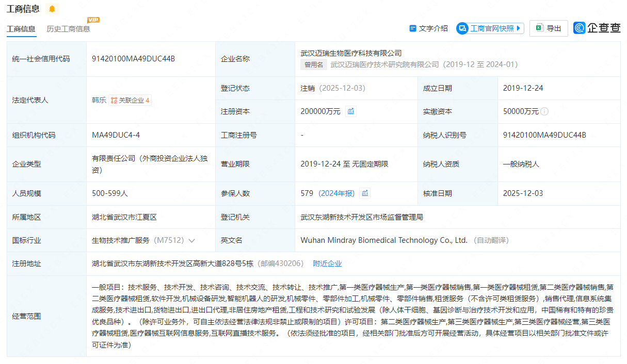627x364 pixels.
Task: Open the registered capital trend chart icon
Action: 350,111
